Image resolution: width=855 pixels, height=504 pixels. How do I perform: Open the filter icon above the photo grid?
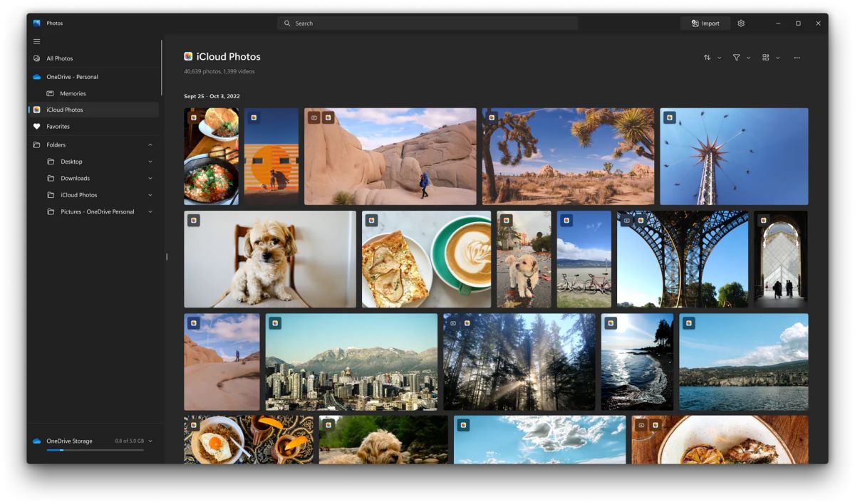point(736,58)
